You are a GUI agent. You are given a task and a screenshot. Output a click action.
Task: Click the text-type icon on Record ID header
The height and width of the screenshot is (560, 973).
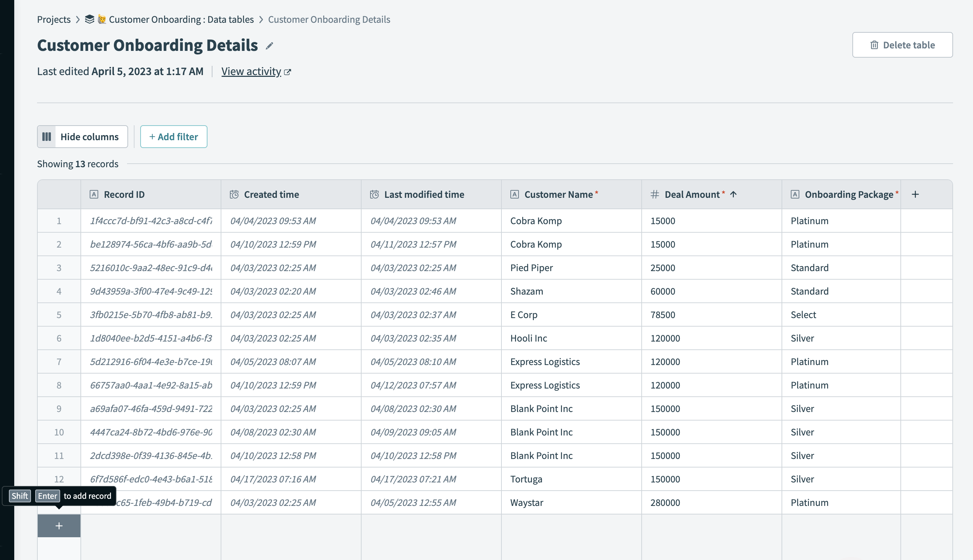click(x=94, y=194)
